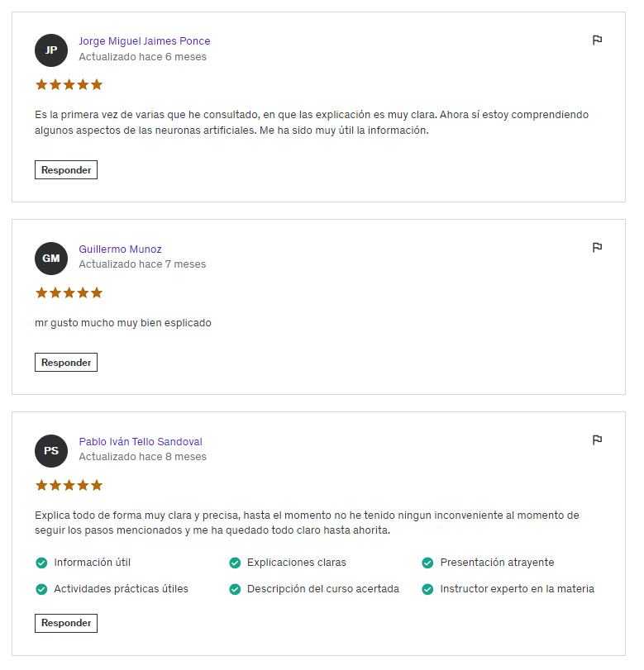
Task: Click Responder on Pablo Iván's review
Action: click(66, 623)
